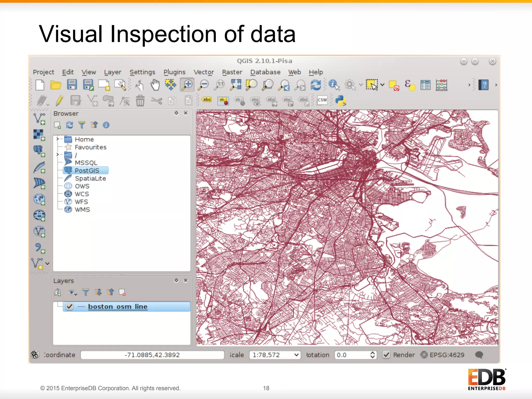The width and height of the screenshot is (532, 399).
Task: Open the field calculator abacus icon
Action: (442, 85)
